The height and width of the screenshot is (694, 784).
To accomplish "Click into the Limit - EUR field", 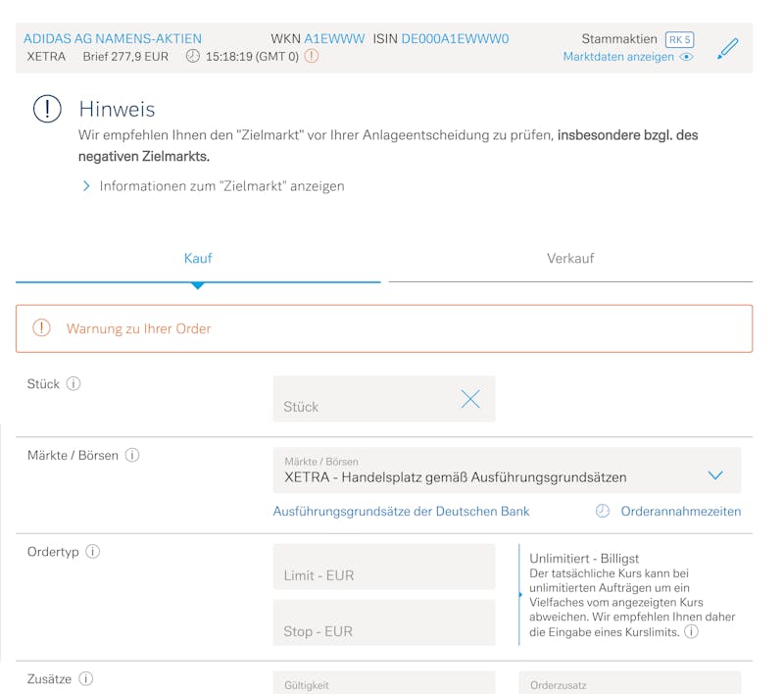I will (x=384, y=567).
